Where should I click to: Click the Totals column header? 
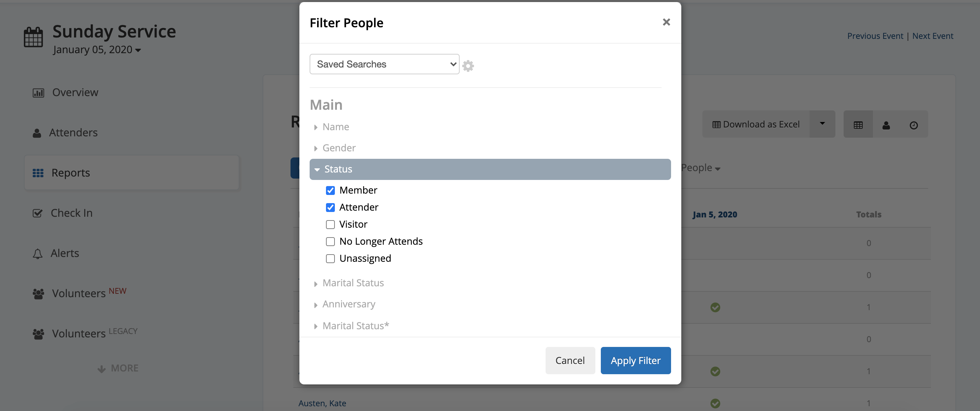(x=868, y=215)
